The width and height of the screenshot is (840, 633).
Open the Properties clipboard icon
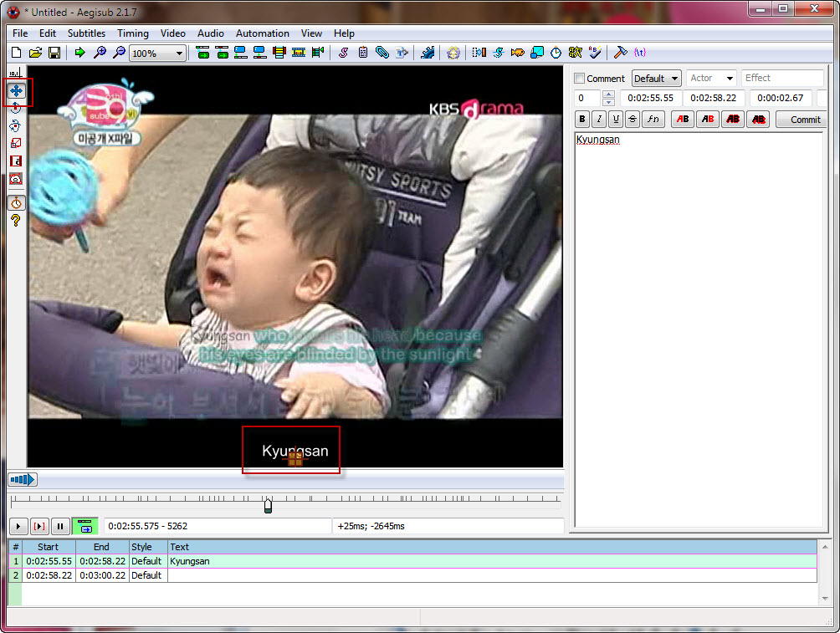pyautogui.click(x=362, y=53)
